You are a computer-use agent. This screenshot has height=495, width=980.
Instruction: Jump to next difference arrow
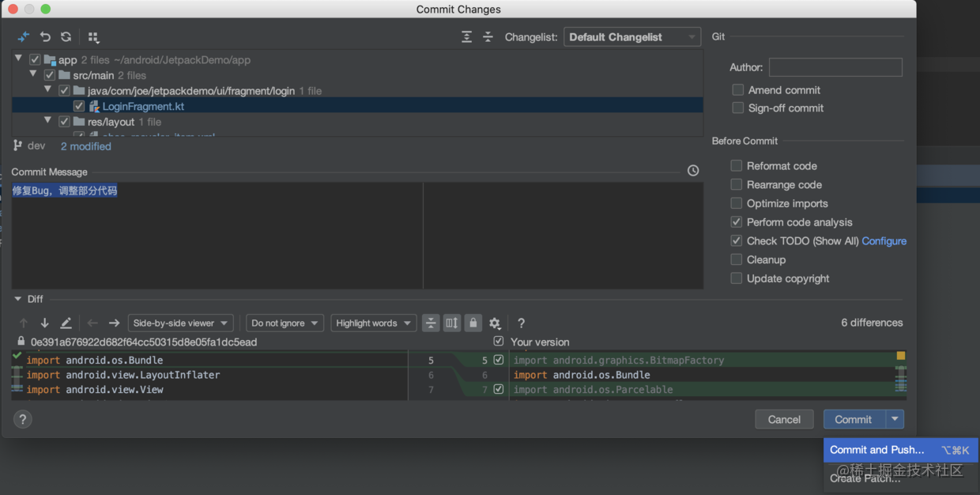pos(45,323)
